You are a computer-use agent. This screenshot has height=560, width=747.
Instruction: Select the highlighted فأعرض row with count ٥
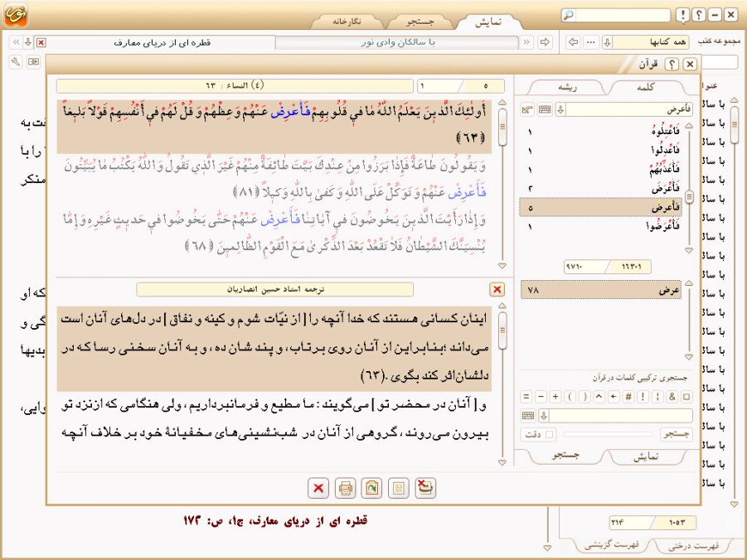[600, 208]
